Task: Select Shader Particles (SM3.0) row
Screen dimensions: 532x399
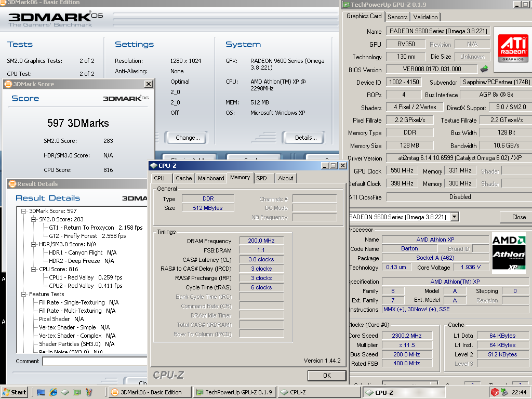Action: pyautogui.click(x=77, y=344)
